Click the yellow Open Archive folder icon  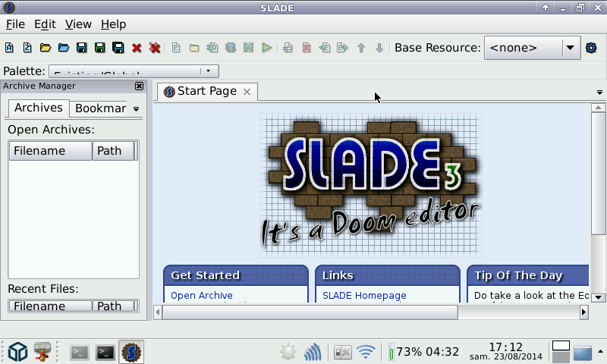click(46, 48)
